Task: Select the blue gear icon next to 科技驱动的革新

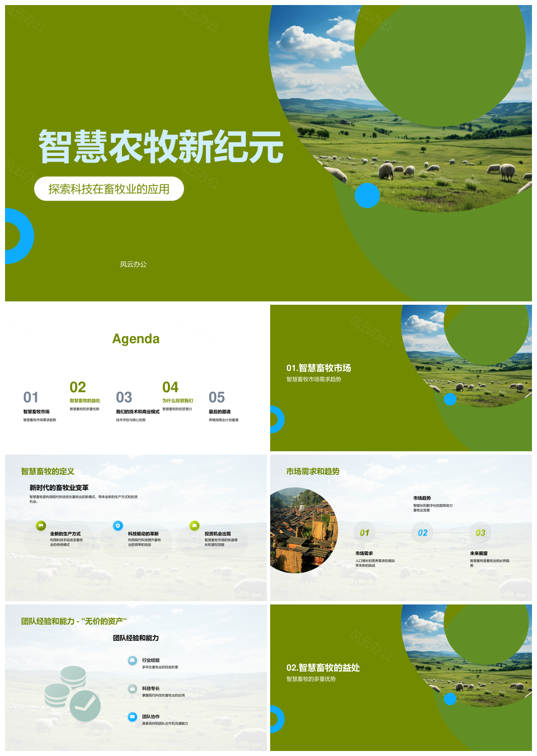Action: tap(117, 526)
